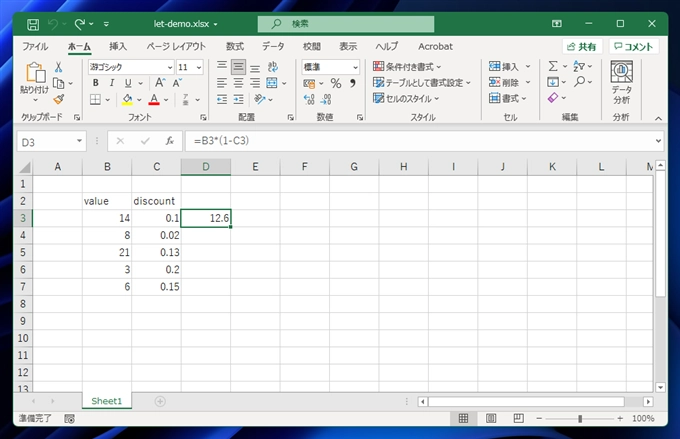Screen dimensions: 680x439
Task: Click the Clear eraser icon
Action: pos(552,98)
